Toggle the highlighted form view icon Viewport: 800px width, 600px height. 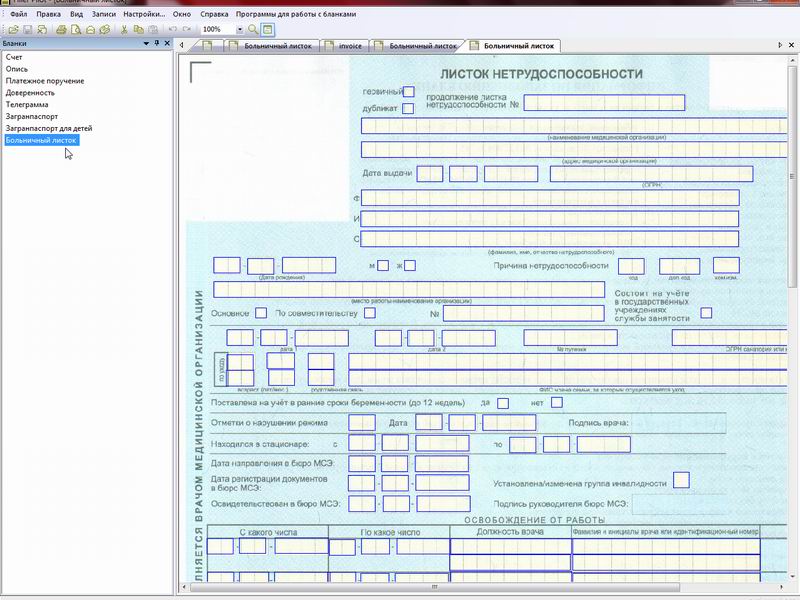(267, 30)
